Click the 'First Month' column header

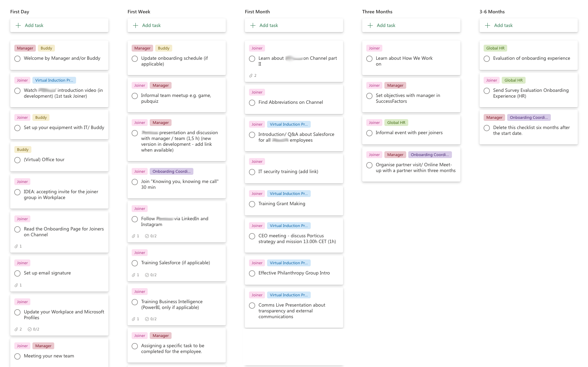tap(257, 12)
